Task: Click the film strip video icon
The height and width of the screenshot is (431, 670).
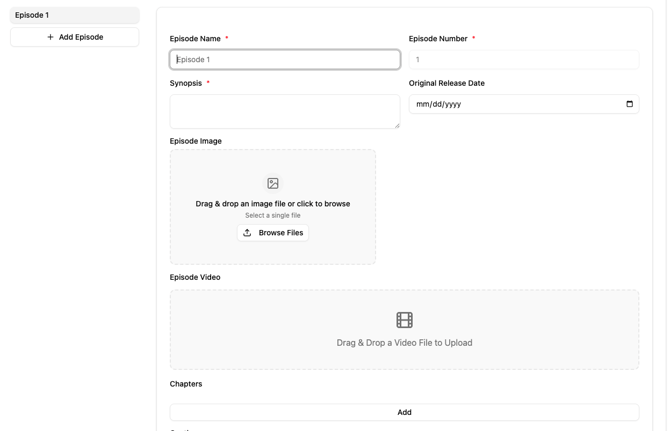Action: coord(404,320)
